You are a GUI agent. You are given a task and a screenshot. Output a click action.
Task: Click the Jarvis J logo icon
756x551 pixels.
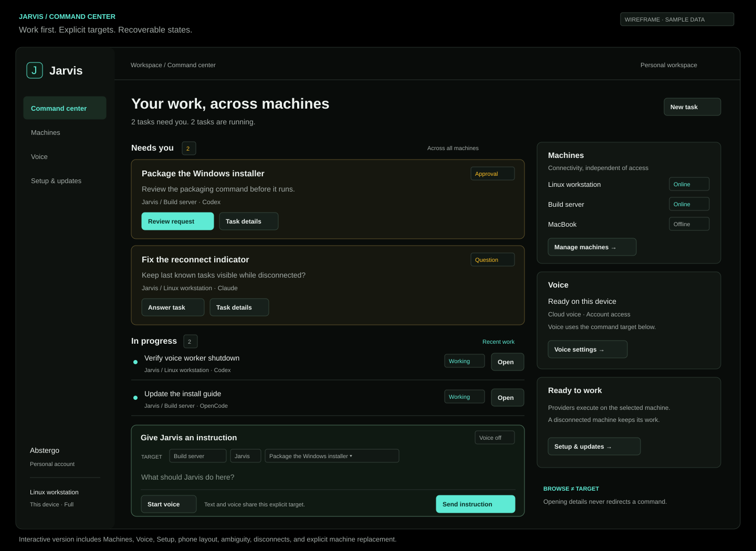[35, 70]
